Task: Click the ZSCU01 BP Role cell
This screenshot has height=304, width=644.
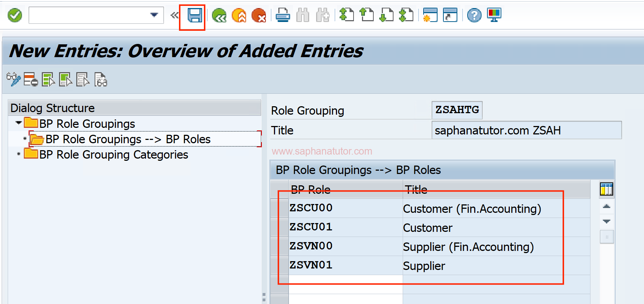Action: [345, 227]
